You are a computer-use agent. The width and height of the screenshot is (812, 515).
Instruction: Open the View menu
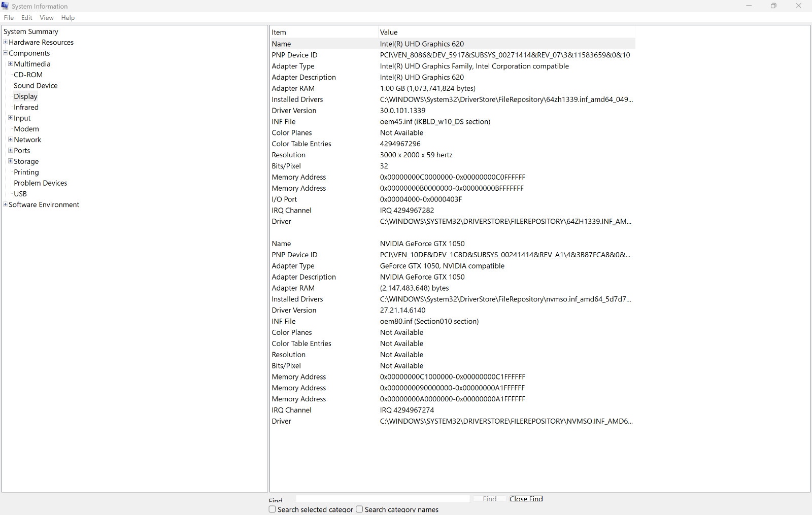click(x=47, y=18)
